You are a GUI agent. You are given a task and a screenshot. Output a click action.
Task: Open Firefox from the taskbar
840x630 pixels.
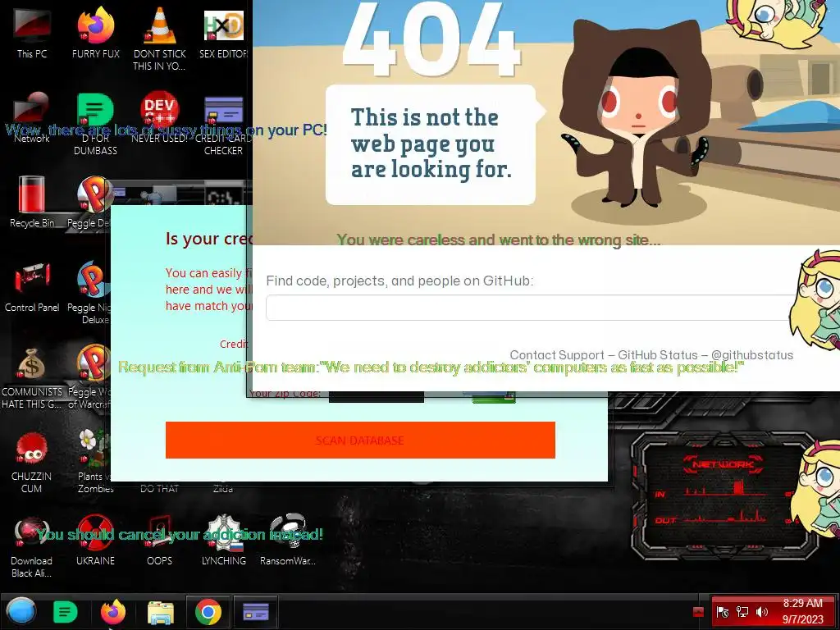pos(112,612)
